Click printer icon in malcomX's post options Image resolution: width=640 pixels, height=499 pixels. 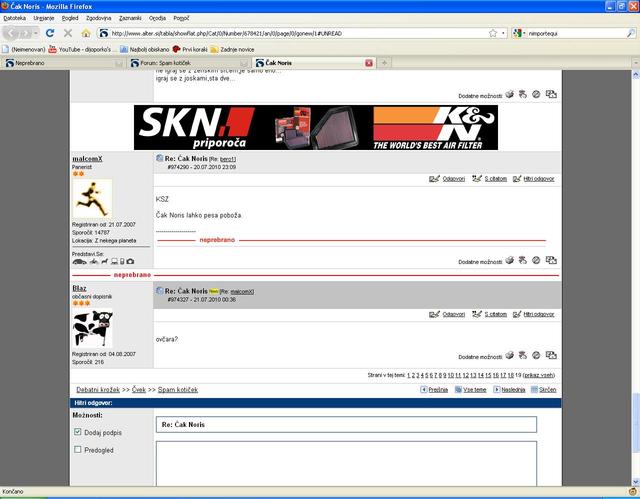tap(509, 260)
